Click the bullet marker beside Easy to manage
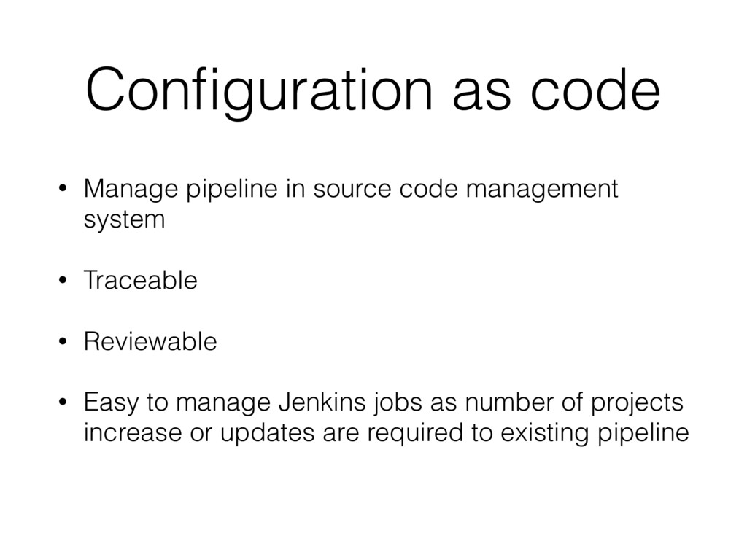Screen dimensions: 747x560 (x=63, y=402)
